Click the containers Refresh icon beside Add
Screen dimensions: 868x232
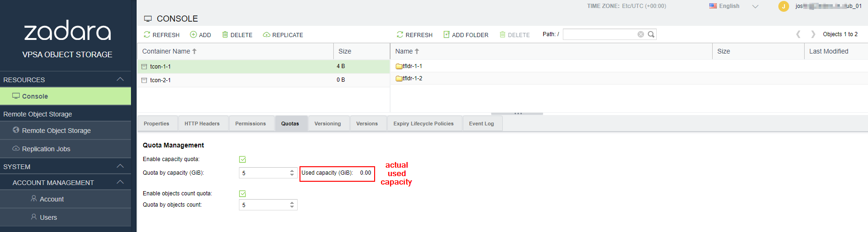[147, 35]
